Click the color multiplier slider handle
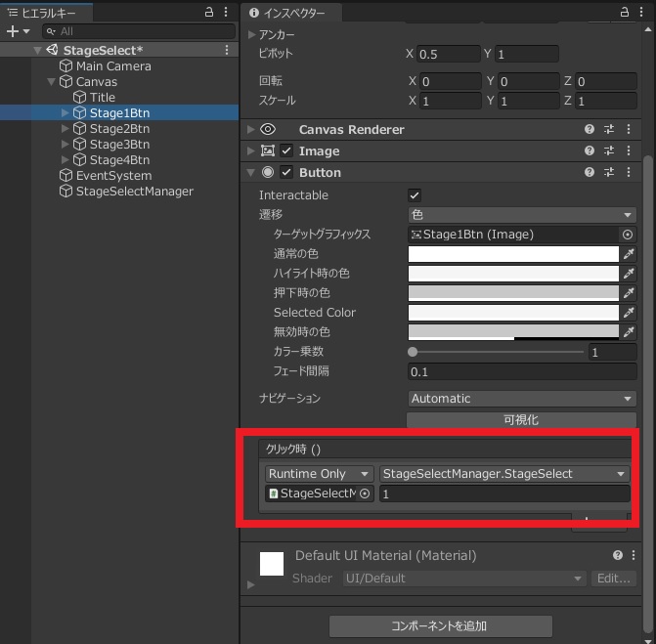The height and width of the screenshot is (644, 656). (x=413, y=352)
